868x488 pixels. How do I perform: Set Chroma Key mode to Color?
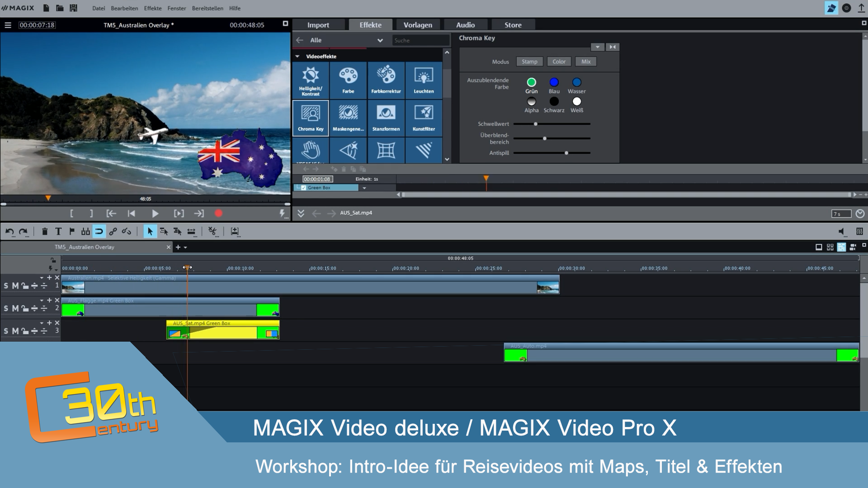[x=559, y=61]
